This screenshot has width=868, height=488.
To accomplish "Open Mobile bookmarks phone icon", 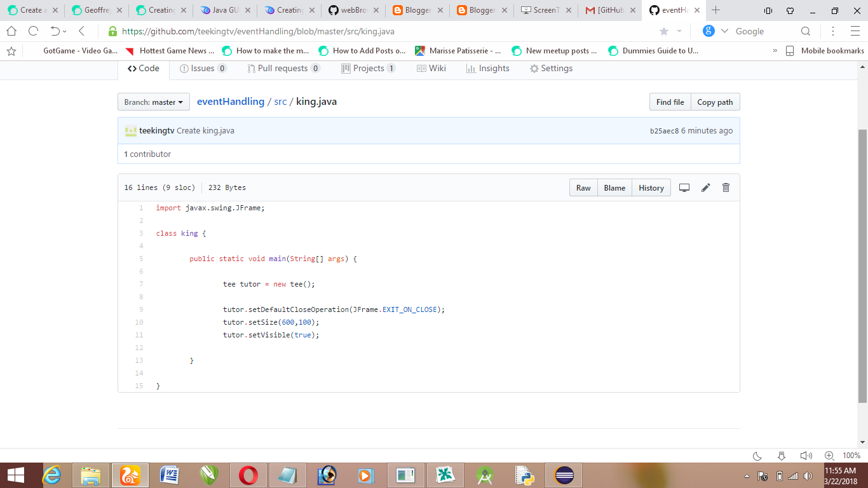I will (x=790, y=51).
